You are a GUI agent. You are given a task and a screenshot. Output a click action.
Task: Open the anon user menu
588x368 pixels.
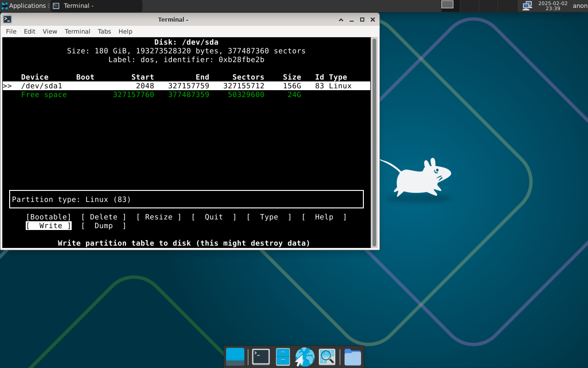tap(580, 6)
